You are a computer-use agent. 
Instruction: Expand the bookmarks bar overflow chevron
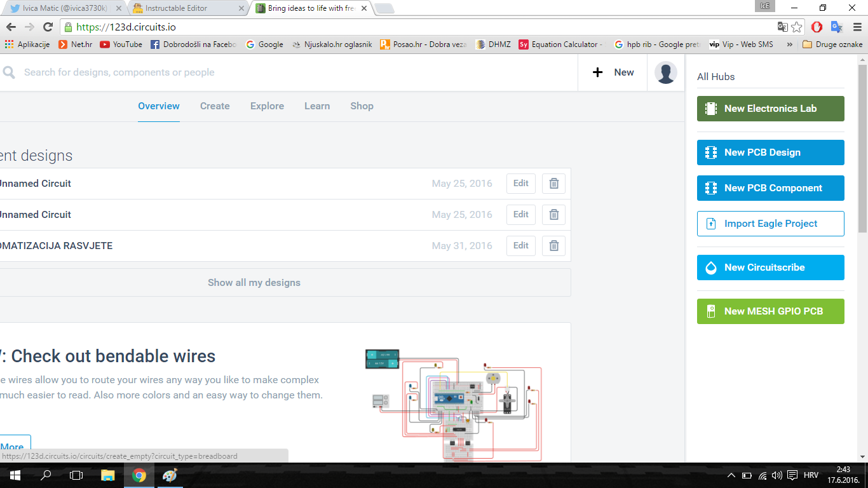pos(790,44)
